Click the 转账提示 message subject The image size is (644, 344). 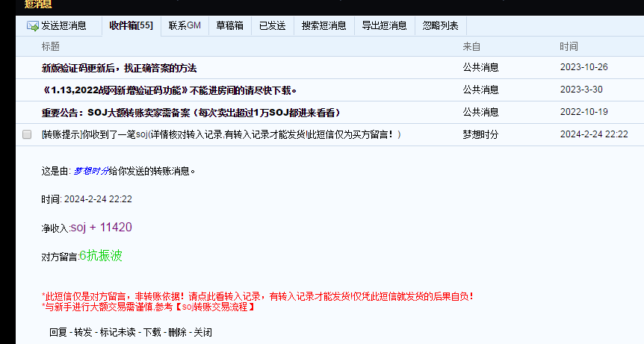tap(221, 134)
